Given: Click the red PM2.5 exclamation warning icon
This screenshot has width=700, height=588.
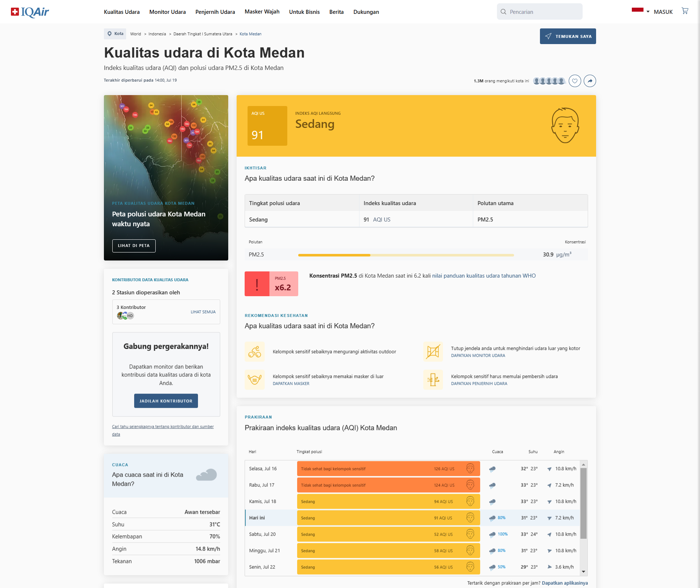Looking at the screenshot, I should [257, 284].
